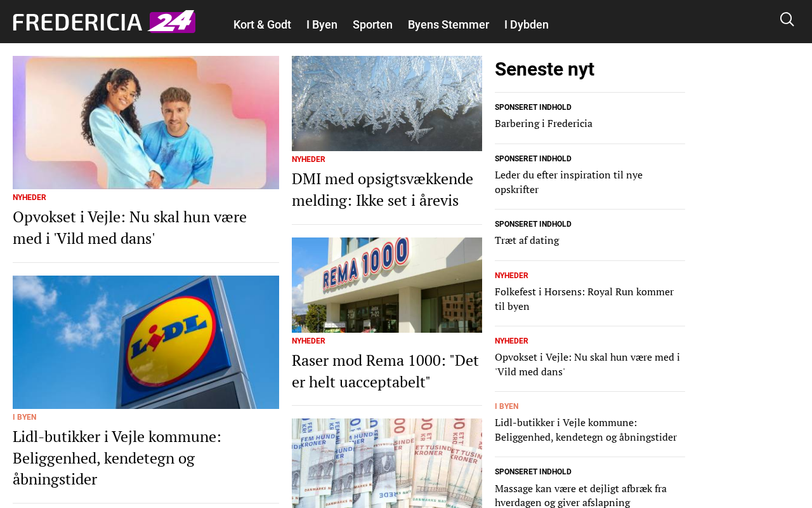This screenshot has width=812, height=508.
Task: Open the I Dybden section
Action: coord(527,25)
